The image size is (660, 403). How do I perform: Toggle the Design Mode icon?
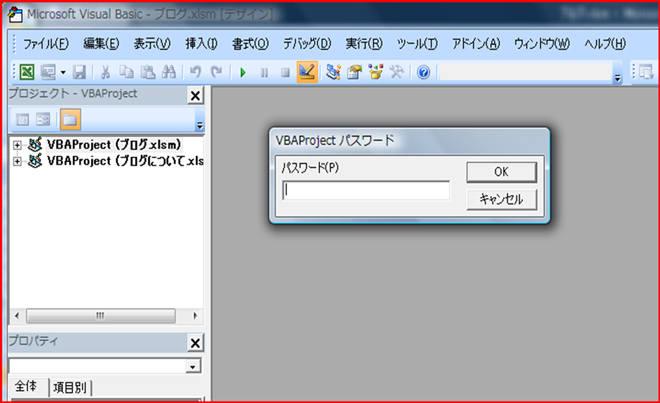click(x=307, y=72)
